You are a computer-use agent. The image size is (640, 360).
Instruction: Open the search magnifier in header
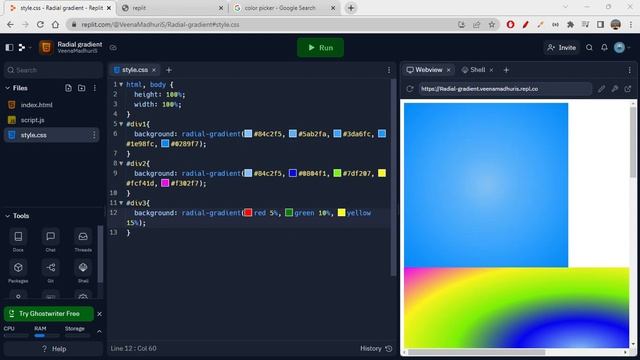point(589,48)
